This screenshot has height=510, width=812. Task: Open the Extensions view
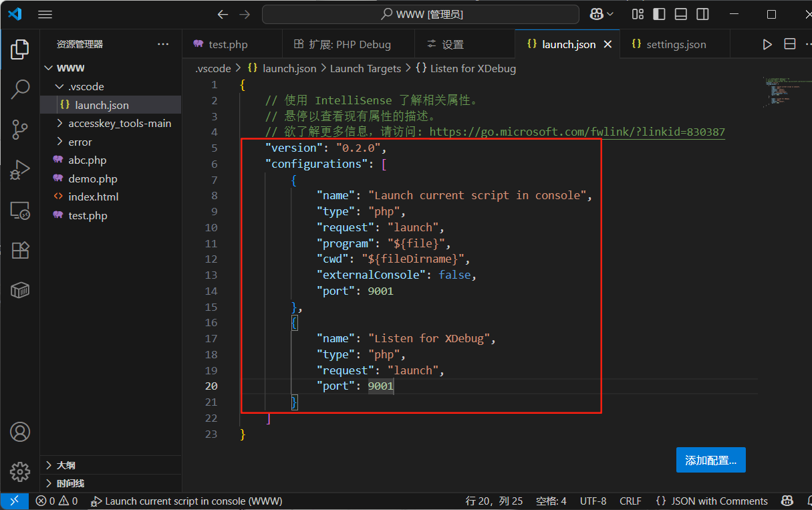tap(20, 251)
